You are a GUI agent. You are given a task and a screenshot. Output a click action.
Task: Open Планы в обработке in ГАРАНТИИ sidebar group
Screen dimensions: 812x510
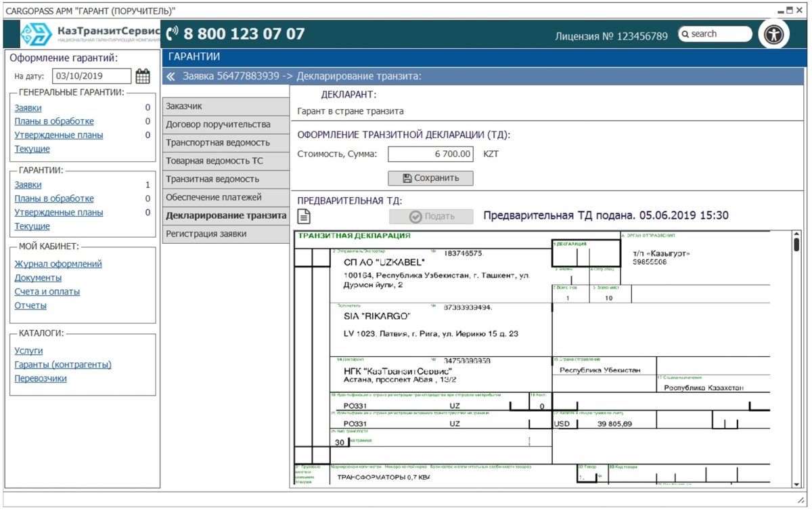[54, 199]
